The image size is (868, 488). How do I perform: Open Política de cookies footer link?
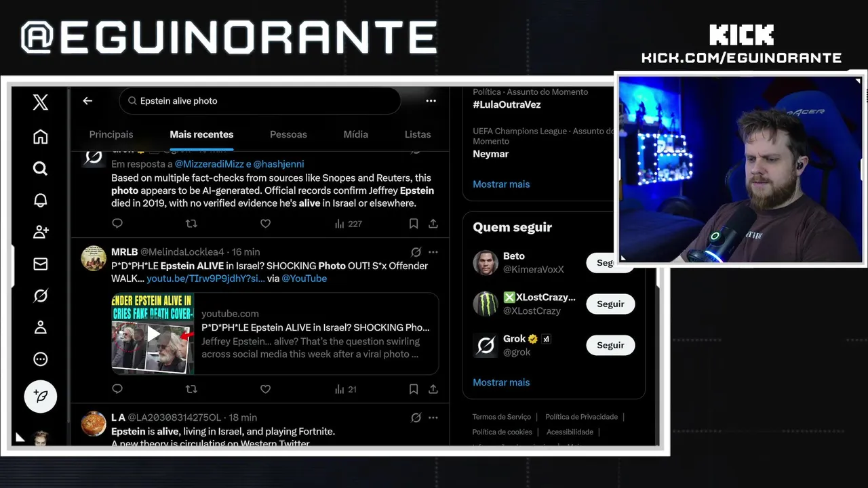[x=502, y=432]
